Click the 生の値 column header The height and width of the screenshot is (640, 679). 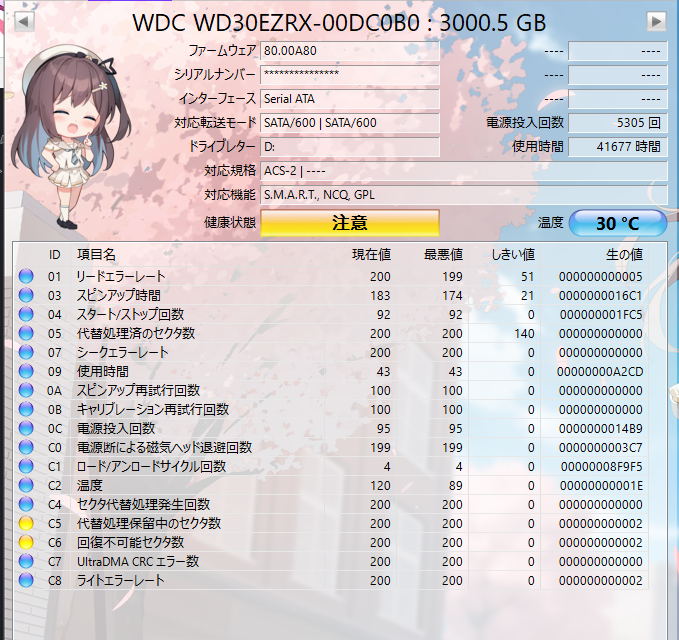click(x=624, y=255)
